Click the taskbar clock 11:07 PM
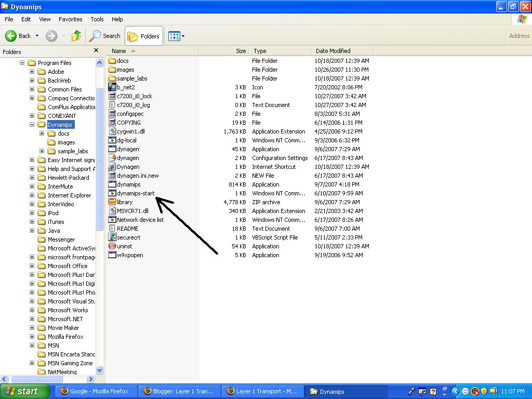The height and width of the screenshot is (399, 532). pyautogui.click(x=513, y=392)
